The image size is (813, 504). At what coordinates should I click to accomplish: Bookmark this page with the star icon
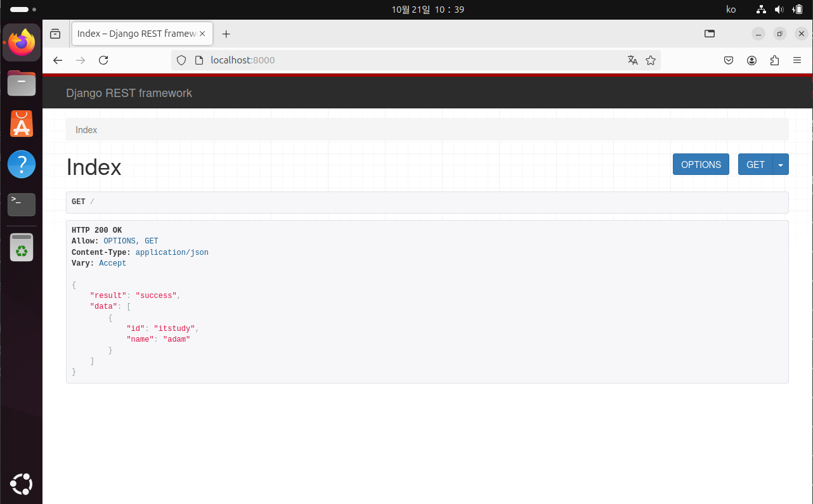click(x=650, y=60)
